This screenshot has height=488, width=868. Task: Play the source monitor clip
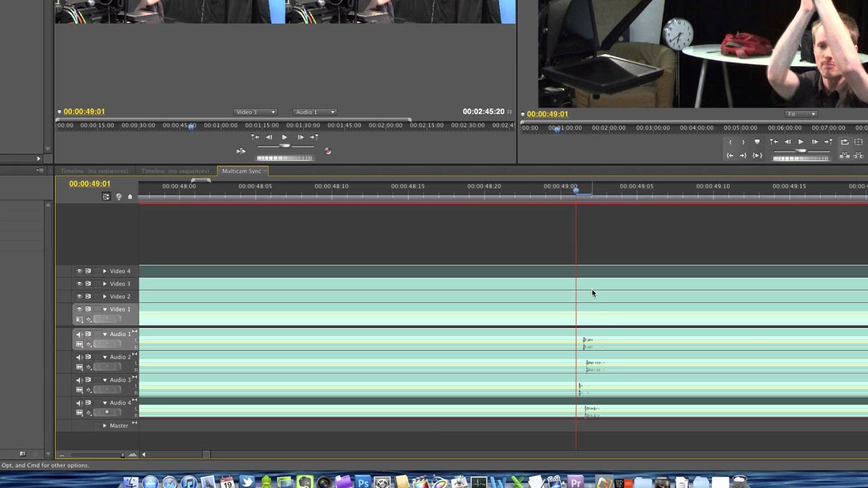pyautogui.click(x=285, y=137)
